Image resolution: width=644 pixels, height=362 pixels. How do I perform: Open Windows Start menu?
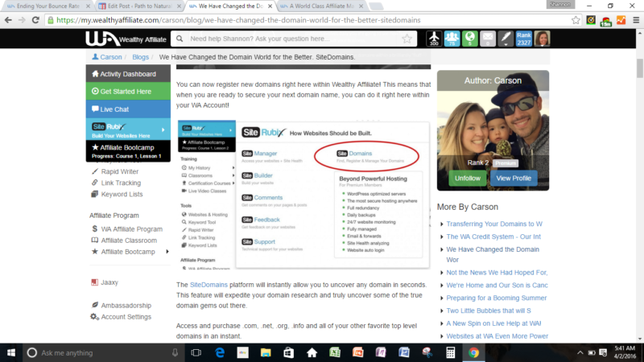click(x=11, y=352)
